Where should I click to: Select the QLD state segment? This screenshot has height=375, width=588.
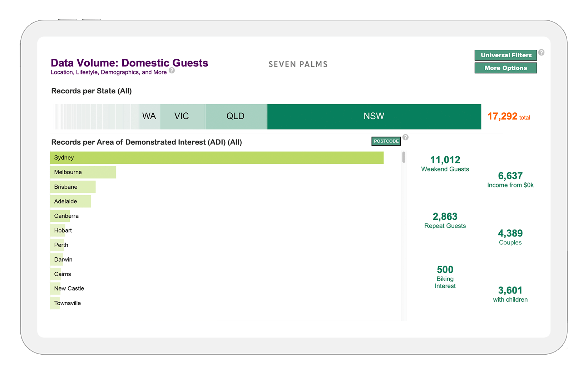(x=236, y=116)
